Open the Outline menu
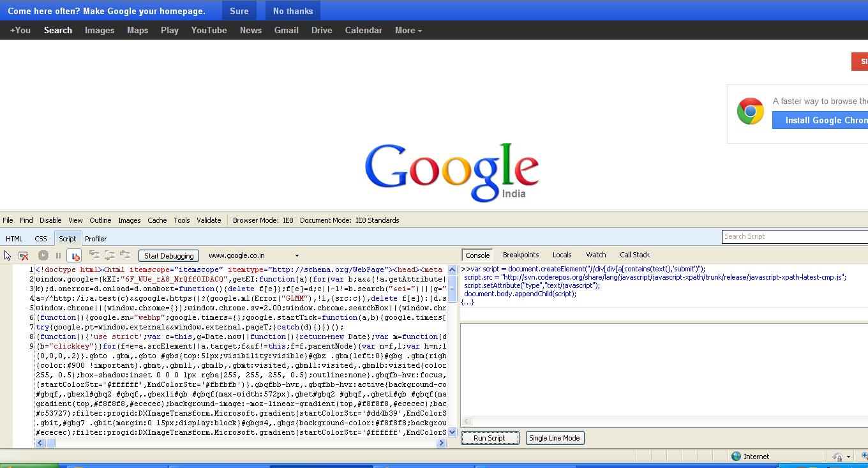Viewport: 868px width, 468px height. (x=100, y=220)
